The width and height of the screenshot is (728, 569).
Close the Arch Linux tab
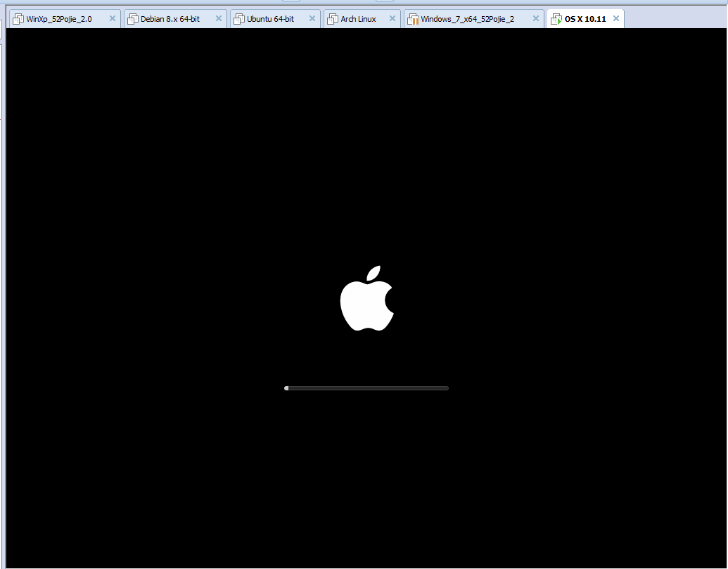392,19
